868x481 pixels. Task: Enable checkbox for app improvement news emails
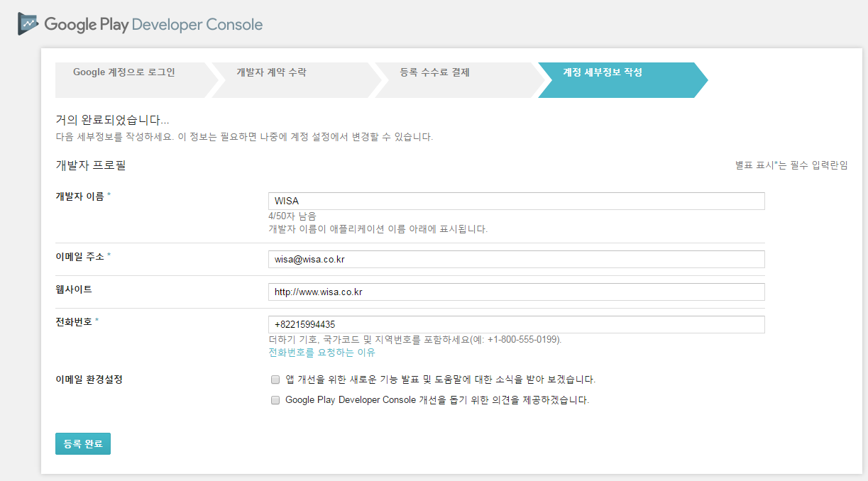click(275, 380)
